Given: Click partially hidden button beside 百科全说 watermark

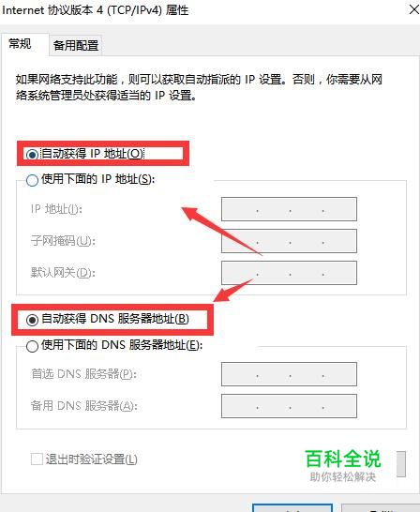Looking at the screenshot, I should coord(401,464).
